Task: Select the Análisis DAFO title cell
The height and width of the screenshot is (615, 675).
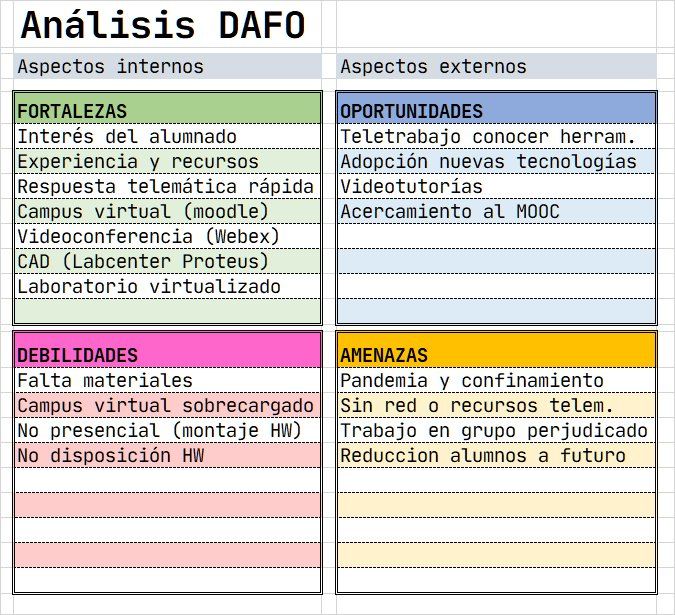Action: [167, 25]
